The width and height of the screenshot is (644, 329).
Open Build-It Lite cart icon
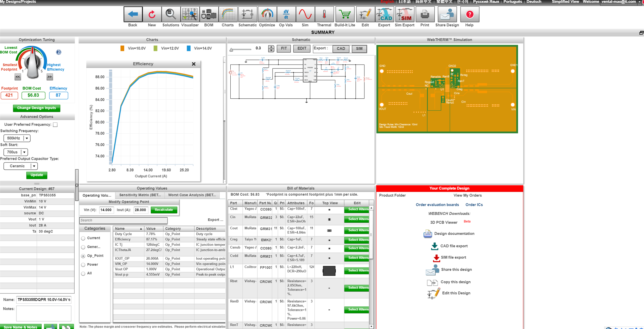[x=345, y=14]
